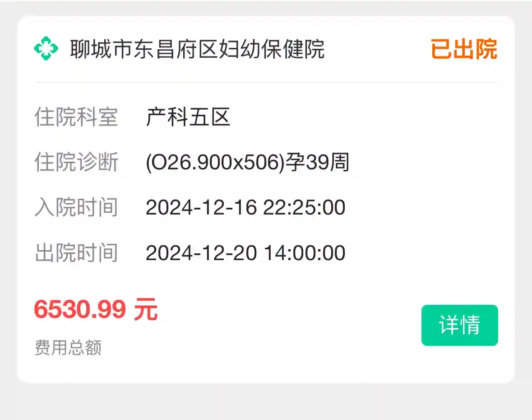Open the 详情 details button

459,325
